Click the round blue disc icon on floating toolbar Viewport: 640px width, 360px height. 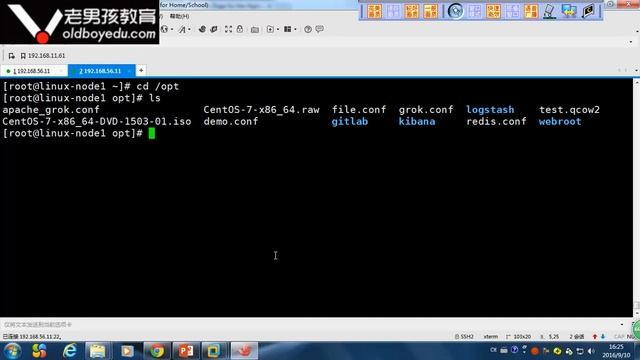456,11
